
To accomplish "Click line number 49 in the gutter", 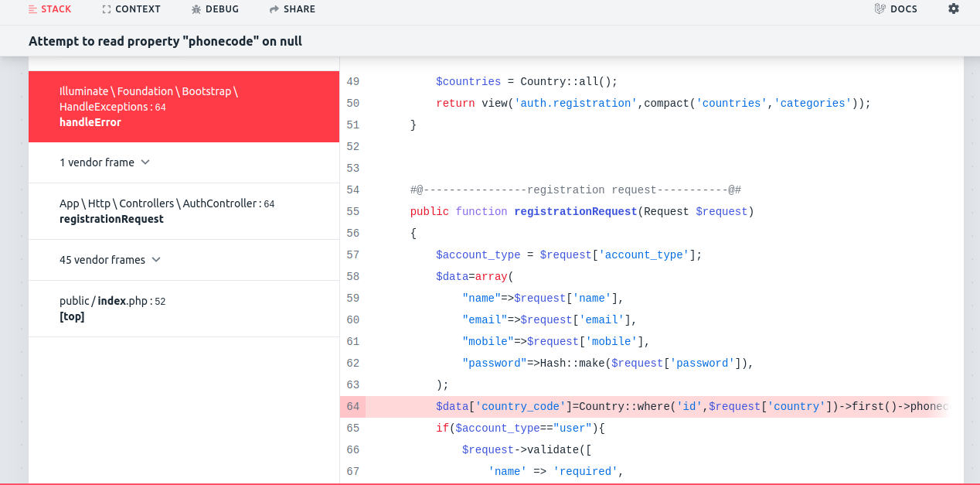I will pos(352,82).
